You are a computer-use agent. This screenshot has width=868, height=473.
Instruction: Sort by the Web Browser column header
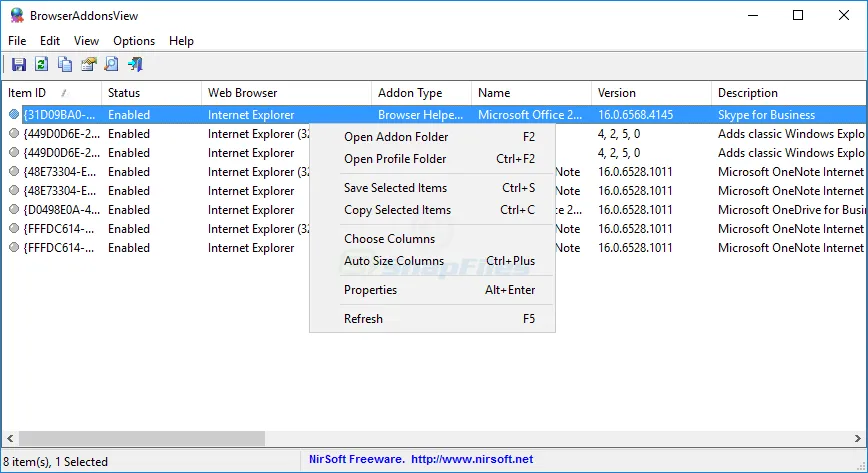pyautogui.click(x=286, y=93)
